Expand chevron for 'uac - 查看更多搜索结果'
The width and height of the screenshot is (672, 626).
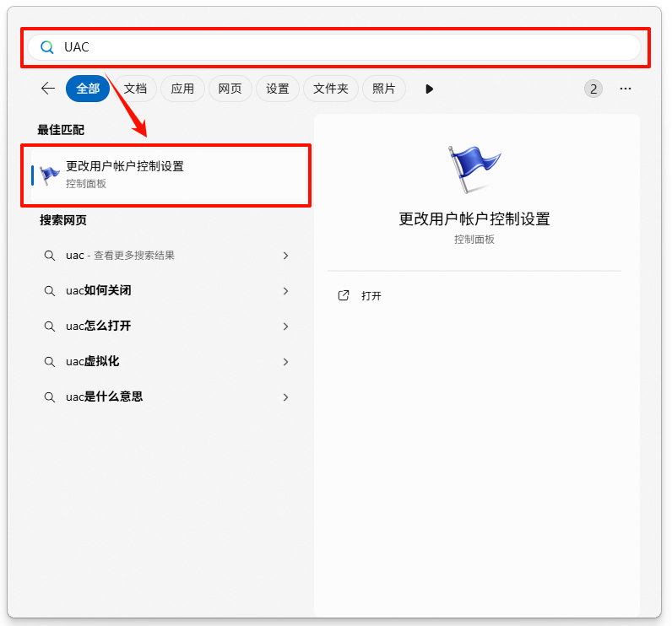(286, 256)
